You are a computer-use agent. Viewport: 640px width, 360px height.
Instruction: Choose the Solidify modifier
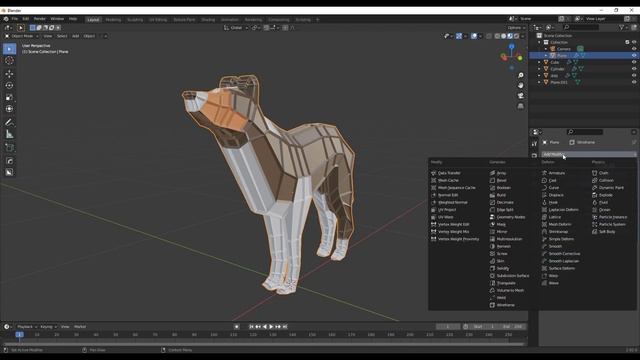click(x=500, y=268)
